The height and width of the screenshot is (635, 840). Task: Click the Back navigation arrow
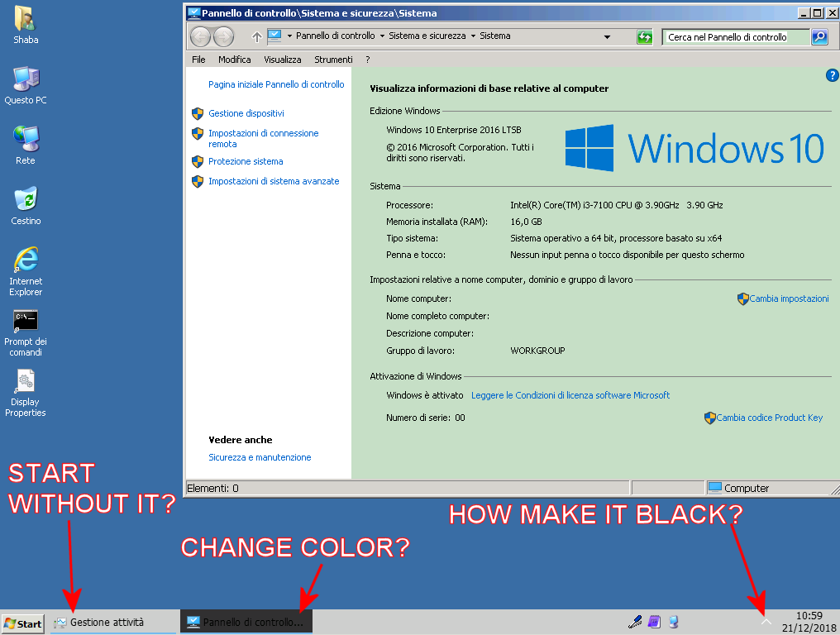pyautogui.click(x=201, y=37)
